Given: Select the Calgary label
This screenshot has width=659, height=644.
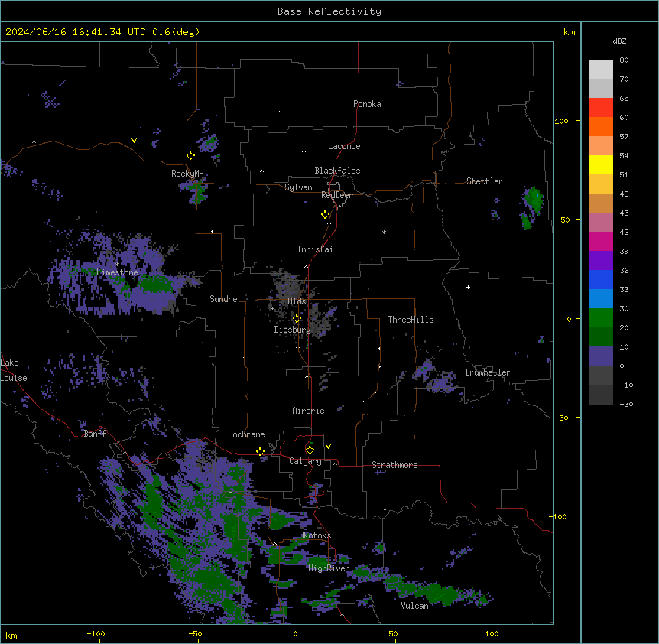Looking at the screenshot, I should (x=305, y=461).
